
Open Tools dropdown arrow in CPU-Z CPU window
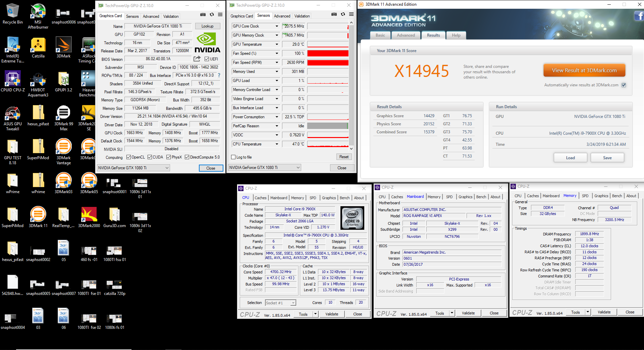pyautogui.click(x=315, y=314)
